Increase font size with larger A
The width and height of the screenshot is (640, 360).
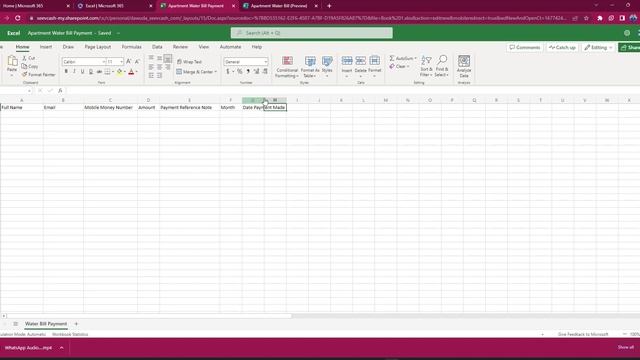click(129, 61)
